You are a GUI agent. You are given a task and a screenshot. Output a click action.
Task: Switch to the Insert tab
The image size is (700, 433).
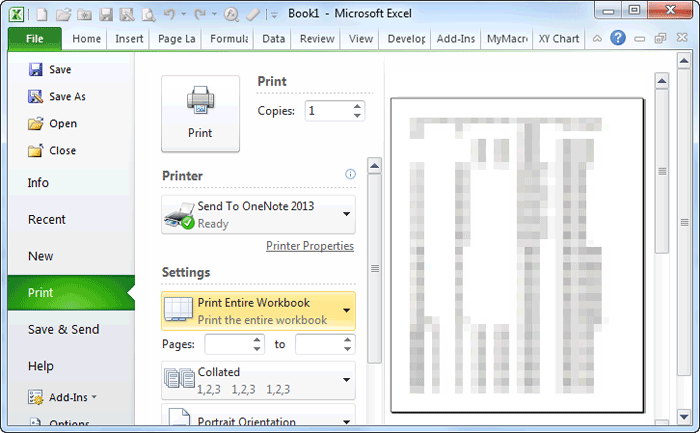[129, 39]
